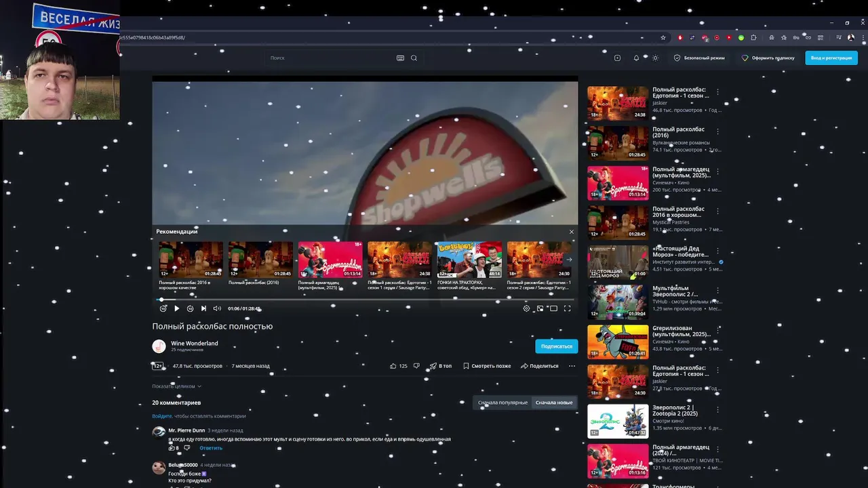
Task: Click the '47,8 тыс. просмотров' view count
Action: [197, 366]
